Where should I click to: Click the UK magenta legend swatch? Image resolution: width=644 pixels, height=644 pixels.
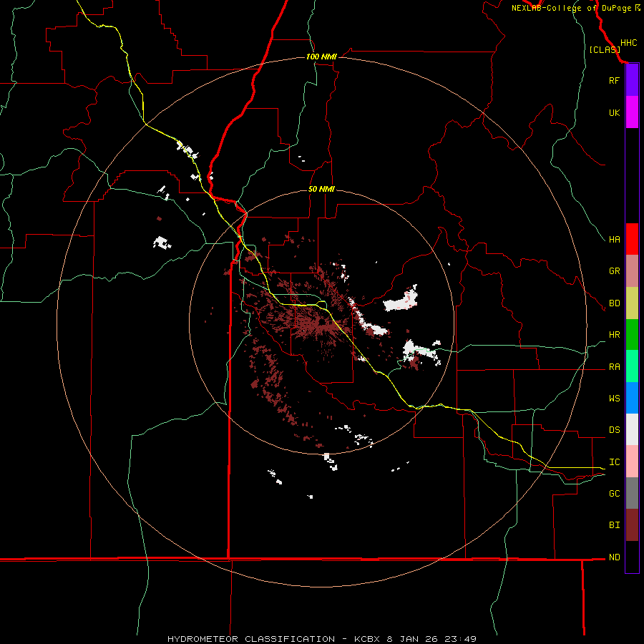click(632, 112)
